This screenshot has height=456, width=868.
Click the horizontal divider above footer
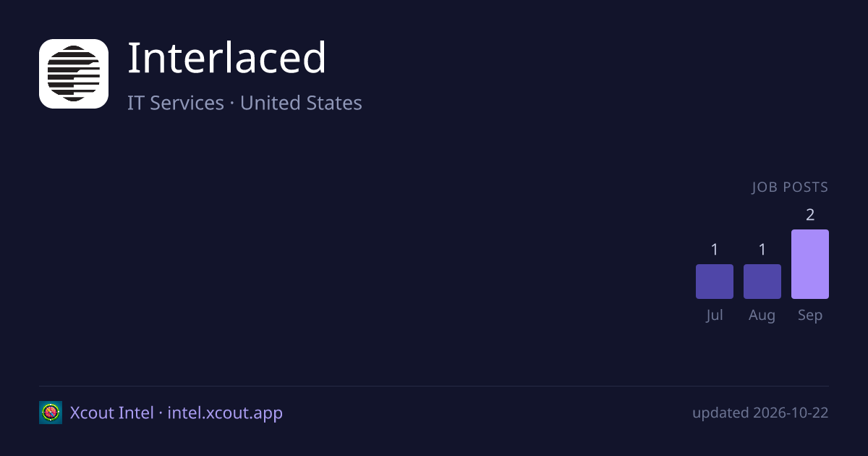tap(434, 386)
